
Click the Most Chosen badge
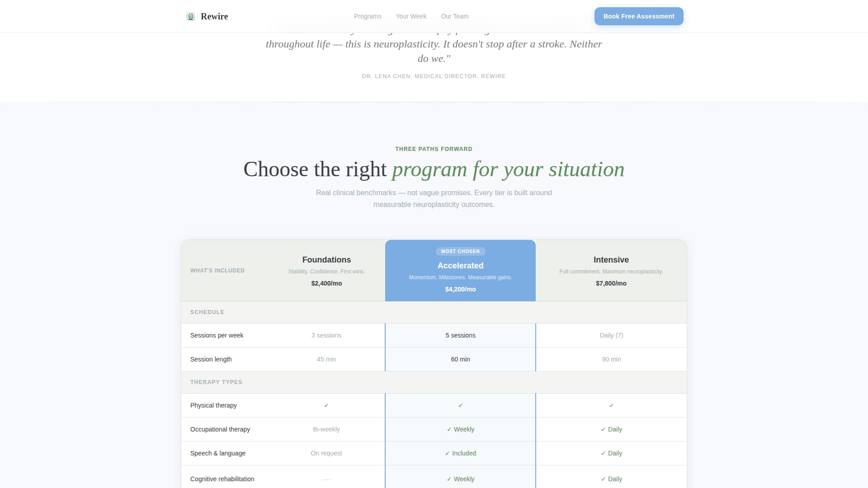(460, 251)
